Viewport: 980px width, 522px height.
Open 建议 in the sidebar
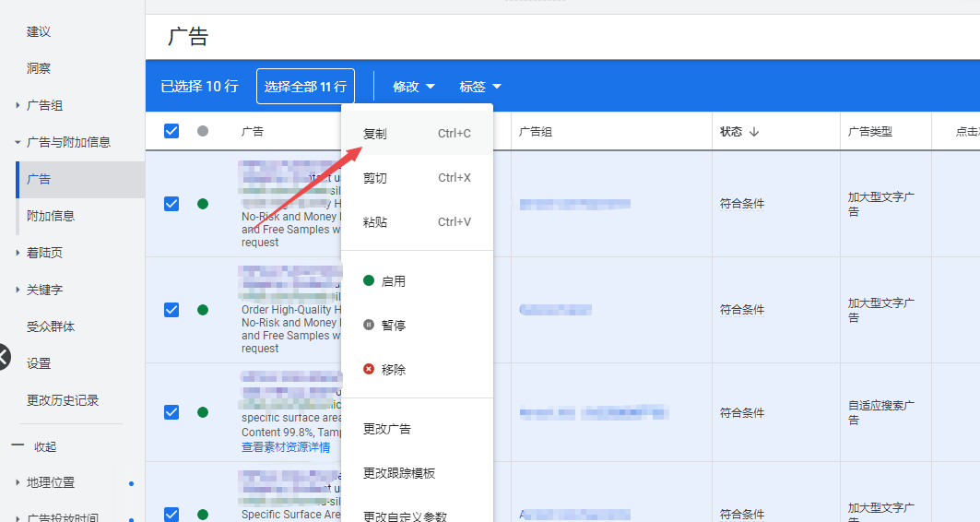coord(39,32)
